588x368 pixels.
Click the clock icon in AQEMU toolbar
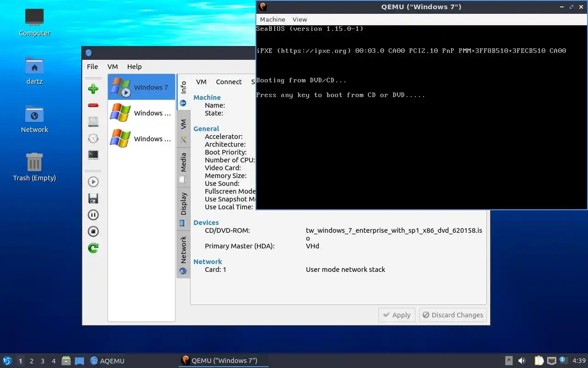[93, 138]
